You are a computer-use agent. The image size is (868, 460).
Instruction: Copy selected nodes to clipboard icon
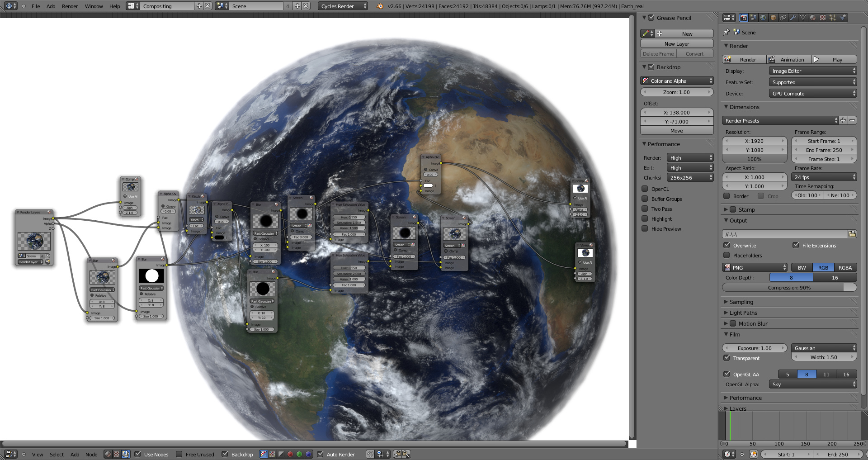coord(397,454)
